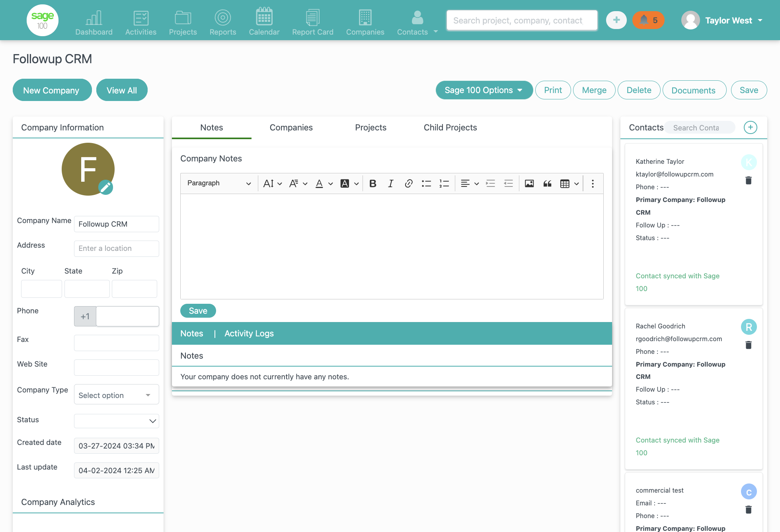Open the Dashboard nav icon
This screenshot has width=780, height=532.
tap(94, 22)
